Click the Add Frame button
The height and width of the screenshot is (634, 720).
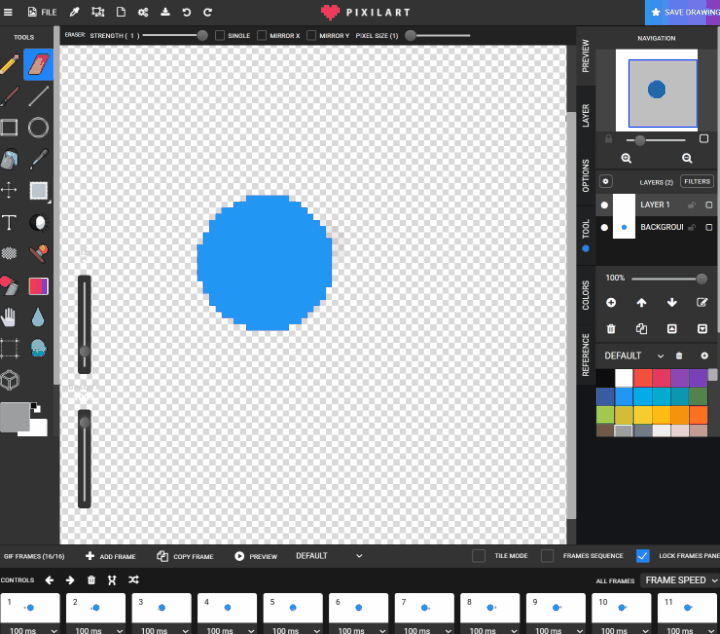click(111, 556)
